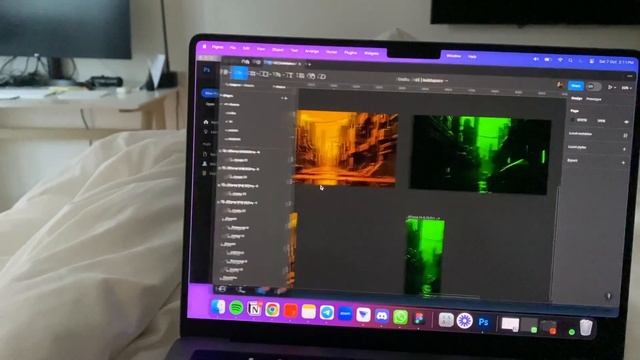The width and height of the screenshot is (640, 360).
Task: Open the zoom level dropdown
Action: click(x=626, y=88)
